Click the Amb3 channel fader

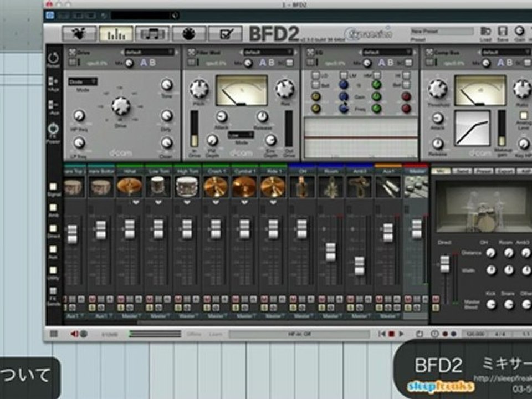[x=360, y=266]
